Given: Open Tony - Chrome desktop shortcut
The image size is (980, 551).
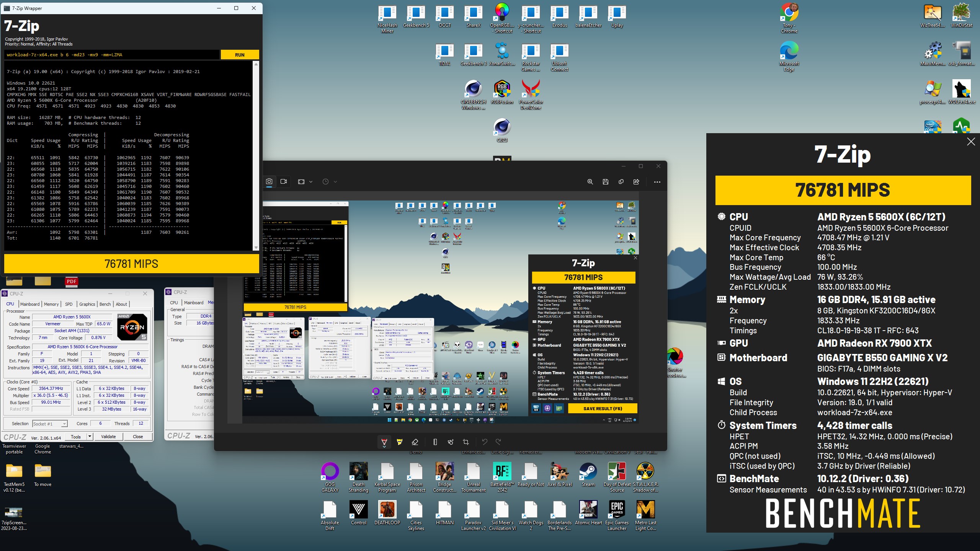Looking at the screenshot, I should tap(789, 18).
